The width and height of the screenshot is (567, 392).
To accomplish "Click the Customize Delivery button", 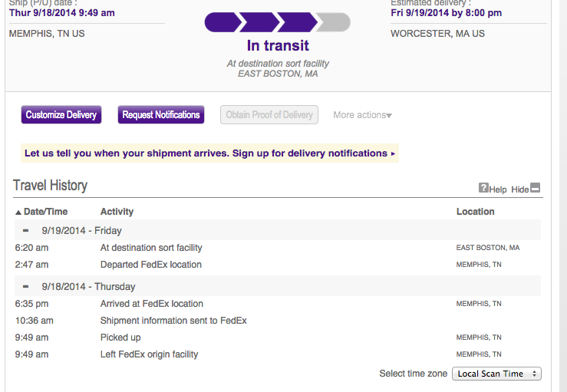I will tap(61, 114).
